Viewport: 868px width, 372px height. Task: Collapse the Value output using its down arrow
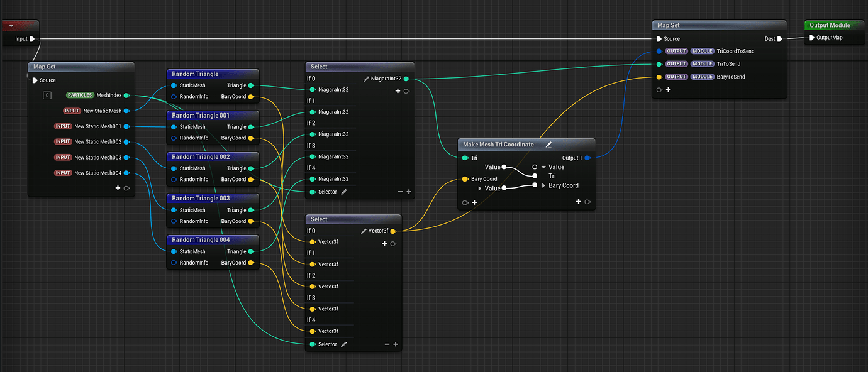pyautogui.click(x=543, y=167)
